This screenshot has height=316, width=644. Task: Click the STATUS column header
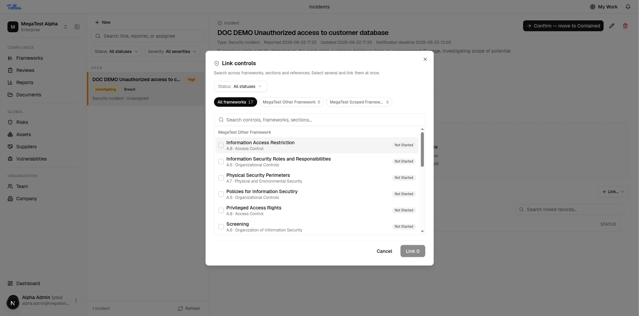click(x=608, y=224)
